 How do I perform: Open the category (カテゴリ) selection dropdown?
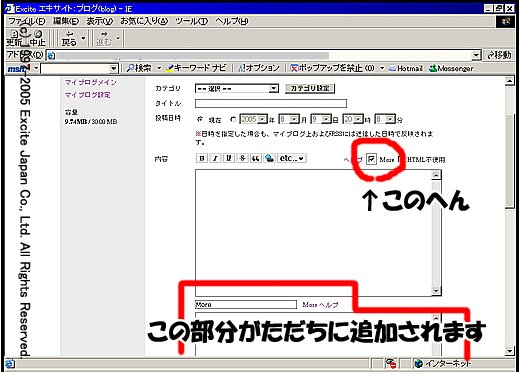(x=237, y=88)
